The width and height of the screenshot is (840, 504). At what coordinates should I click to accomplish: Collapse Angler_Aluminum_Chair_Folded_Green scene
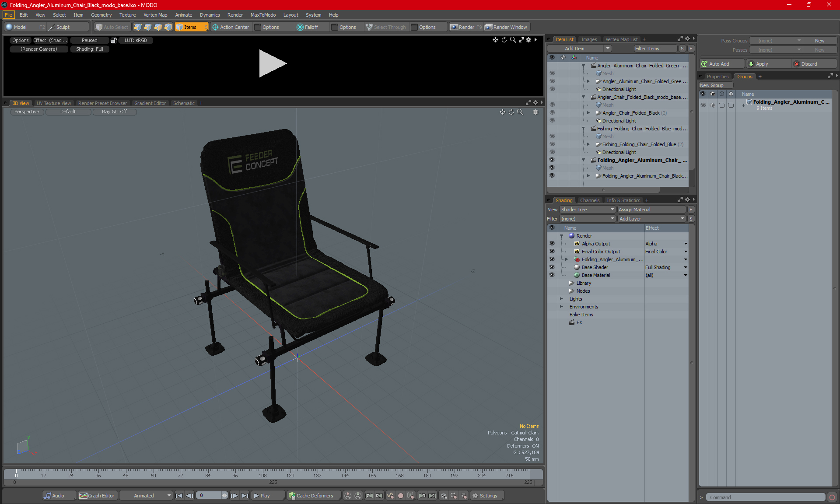[583, 66]
